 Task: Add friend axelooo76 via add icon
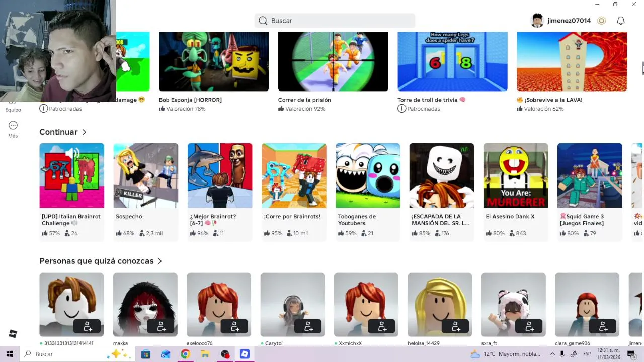coord(234,326)
